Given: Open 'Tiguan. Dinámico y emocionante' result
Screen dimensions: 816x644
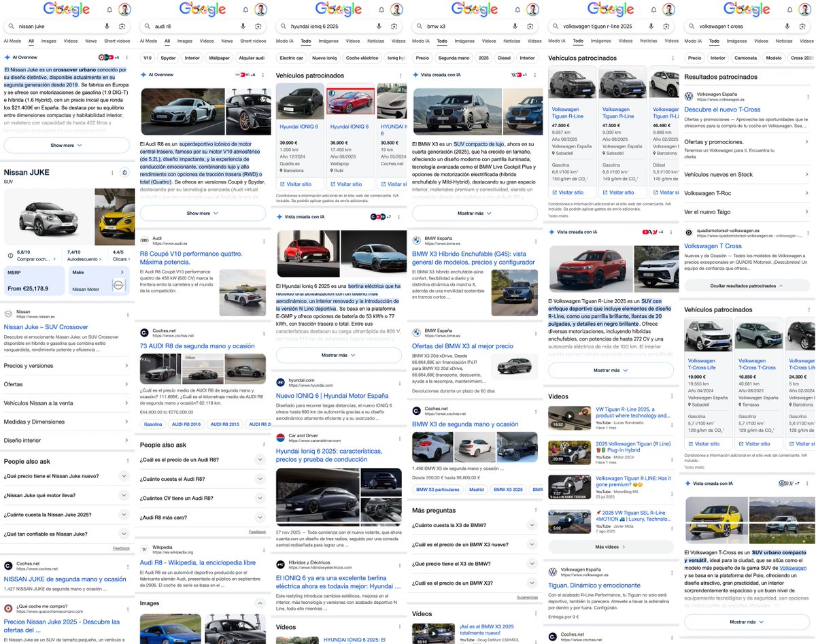Looking at the screenshot, I should pos(594,586).
